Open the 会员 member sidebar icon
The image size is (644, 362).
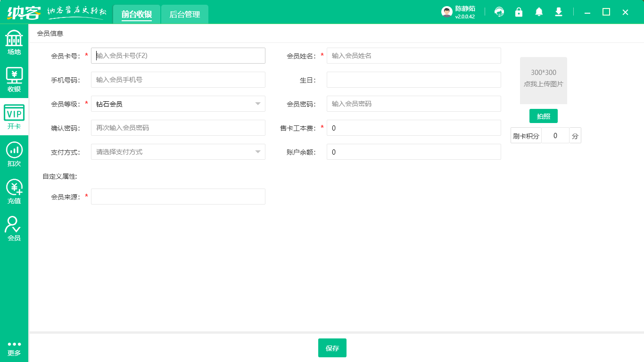pyautogui.click(x=14, y=229)
